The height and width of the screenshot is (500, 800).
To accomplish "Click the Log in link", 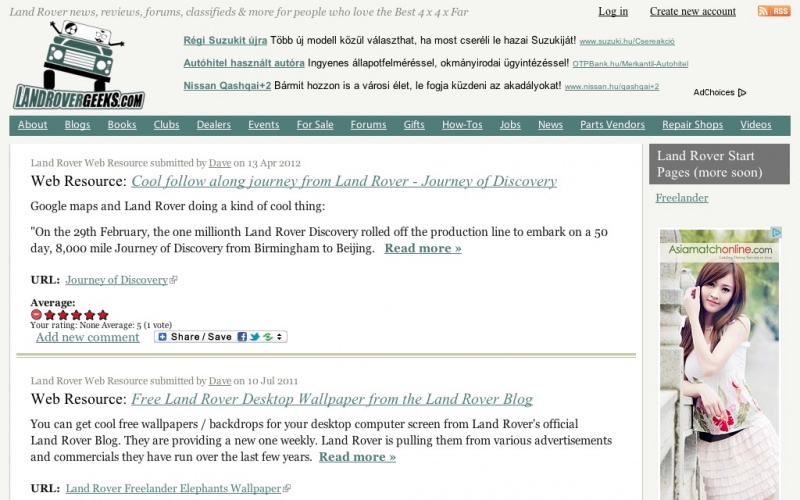I will pyautogui.click(x=613, y=11).
